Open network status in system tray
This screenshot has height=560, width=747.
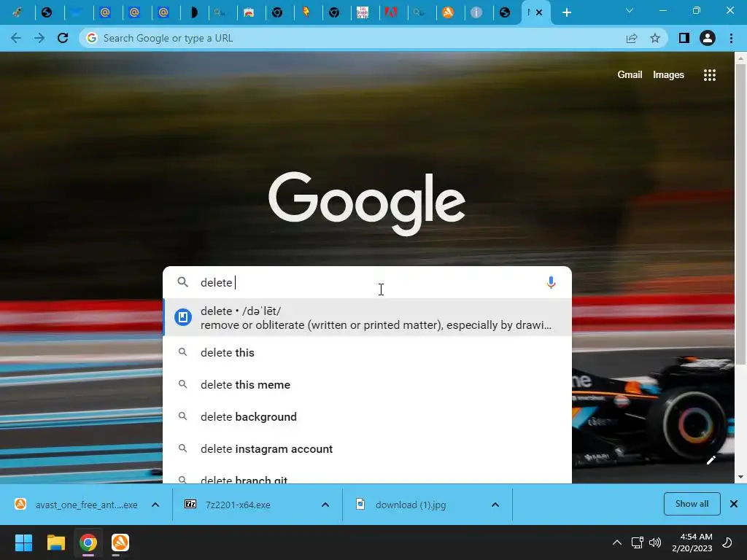click(637, 542)
